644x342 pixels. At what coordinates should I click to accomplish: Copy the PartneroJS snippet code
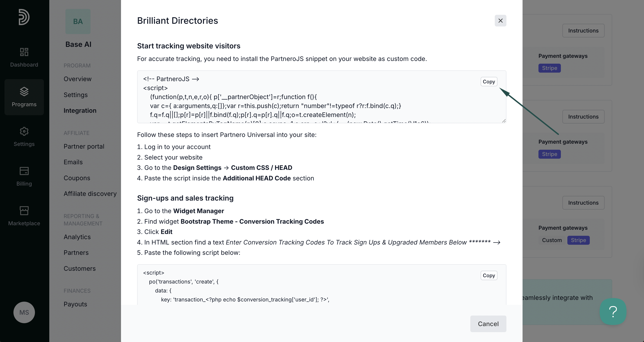click(x=489, y=82)
